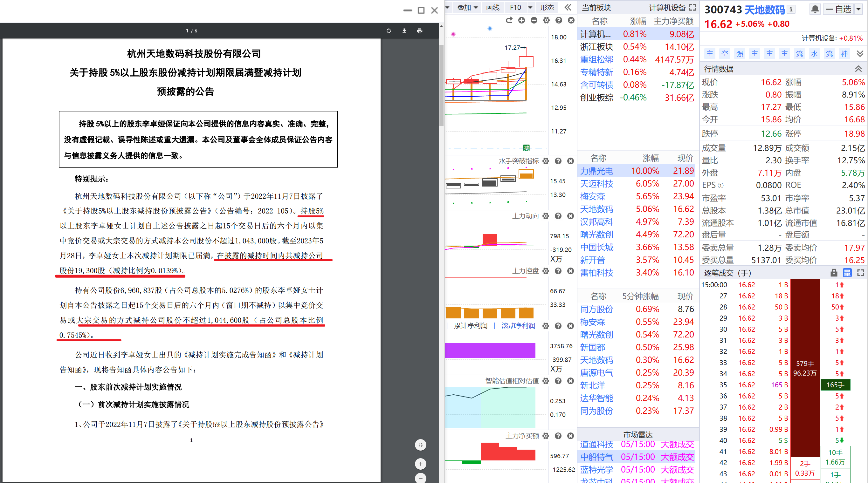Click the 神 tag button
The image size is (868, 483).
(x=844, y=54)
